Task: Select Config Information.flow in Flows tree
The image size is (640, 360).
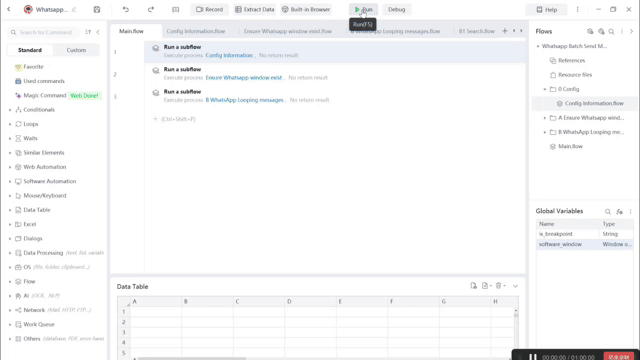Action: (x=594, y=103)
